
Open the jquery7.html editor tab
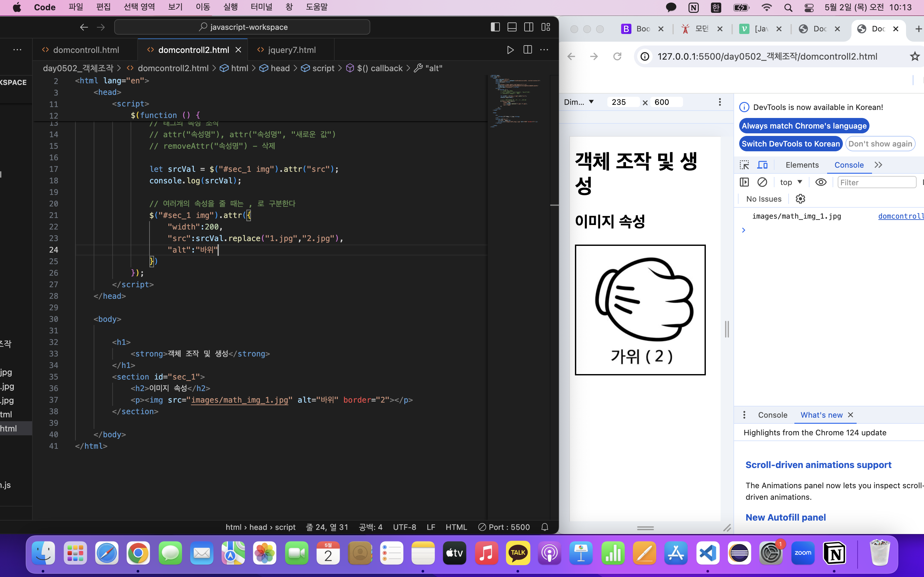click(291, 50)
